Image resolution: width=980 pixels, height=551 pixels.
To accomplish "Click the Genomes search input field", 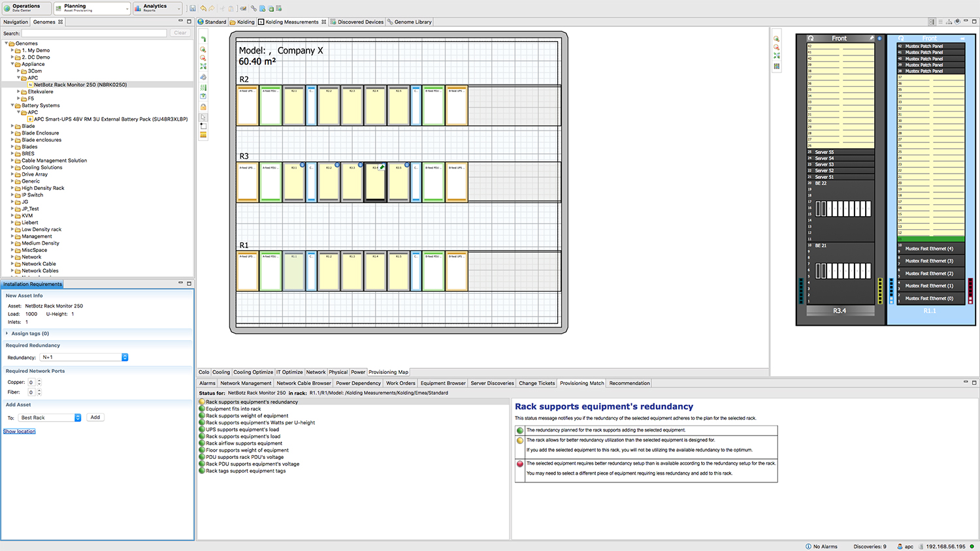I will point(95,33).
